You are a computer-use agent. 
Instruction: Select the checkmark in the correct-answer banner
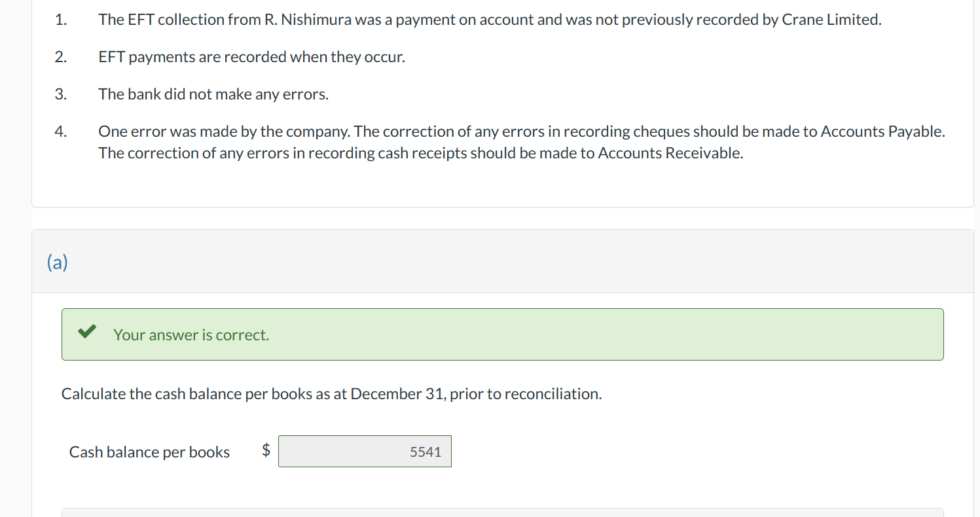pos(86,332)
